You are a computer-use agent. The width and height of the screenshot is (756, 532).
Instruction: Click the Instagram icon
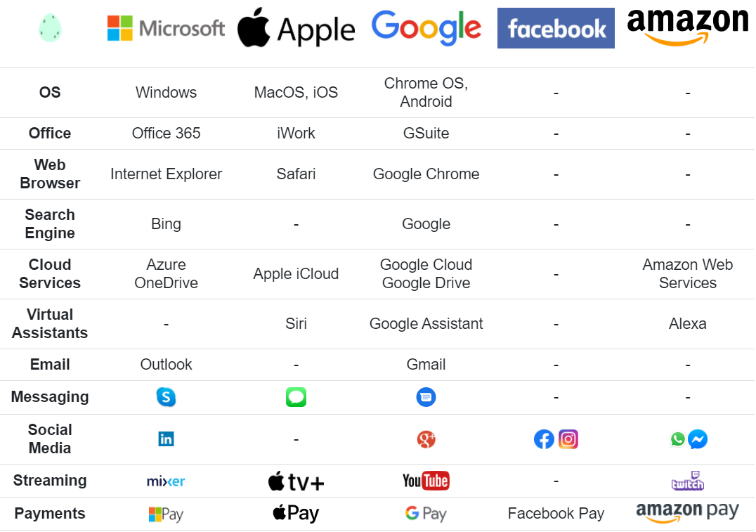(568, 439)
